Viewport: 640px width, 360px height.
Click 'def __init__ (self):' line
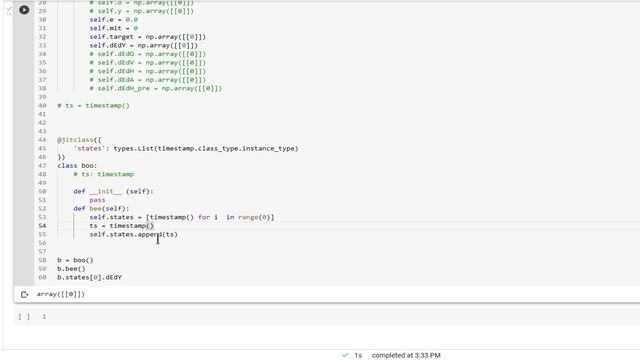click(x=113, y=191)
